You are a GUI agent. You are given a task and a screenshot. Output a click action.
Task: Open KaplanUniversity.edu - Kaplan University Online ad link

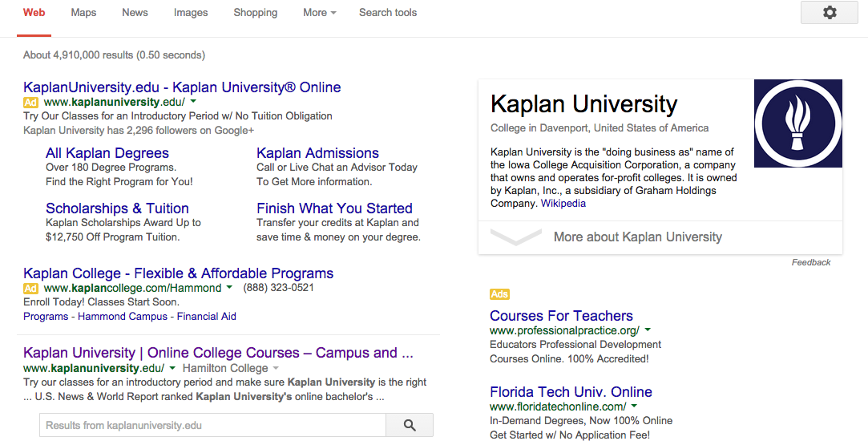[182, 87]
